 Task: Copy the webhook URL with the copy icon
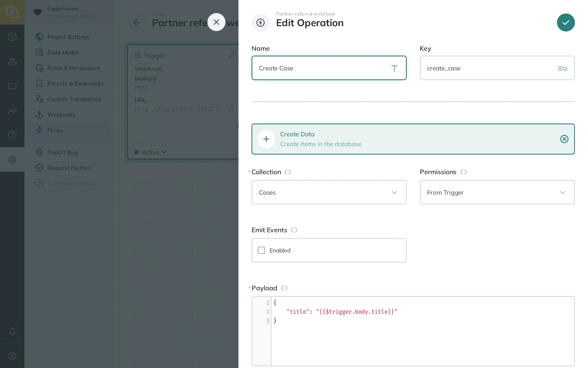pos(231,109)
